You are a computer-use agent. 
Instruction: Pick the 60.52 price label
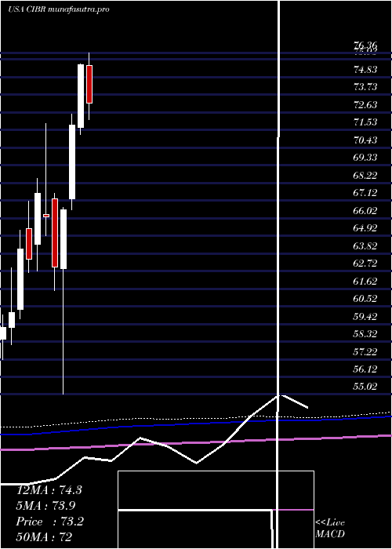point(365,298)
